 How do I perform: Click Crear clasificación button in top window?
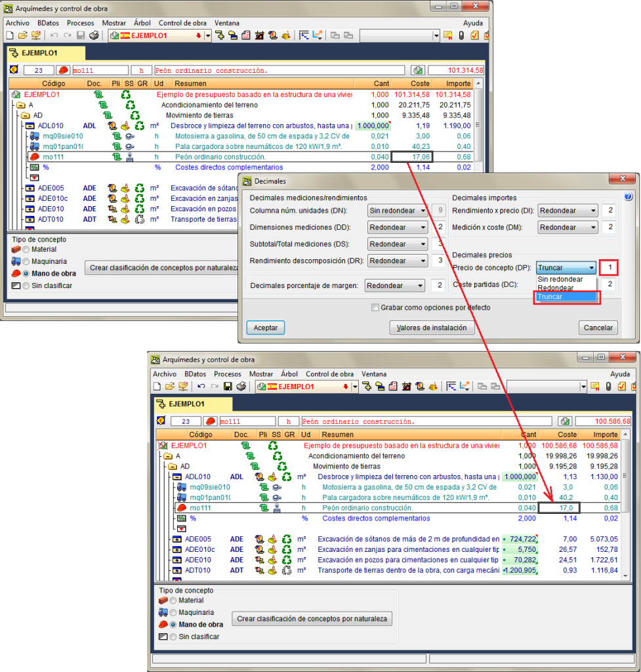click(x=161, y=268)
